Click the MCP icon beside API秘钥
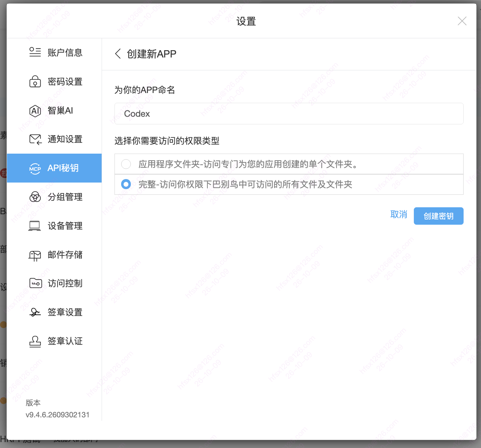This screenshot has height=448, width=481. point(35,168)
